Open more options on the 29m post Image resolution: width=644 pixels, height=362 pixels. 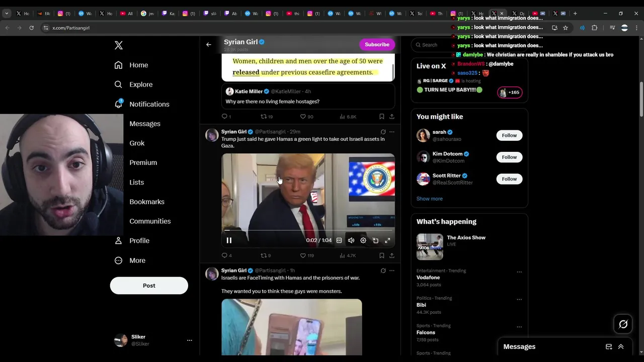392,132
